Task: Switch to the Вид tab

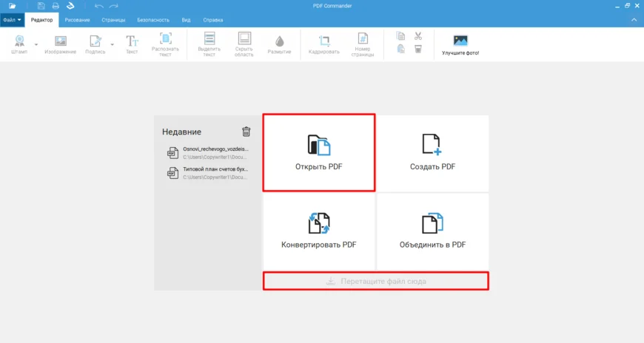Action: coord(186,20)
